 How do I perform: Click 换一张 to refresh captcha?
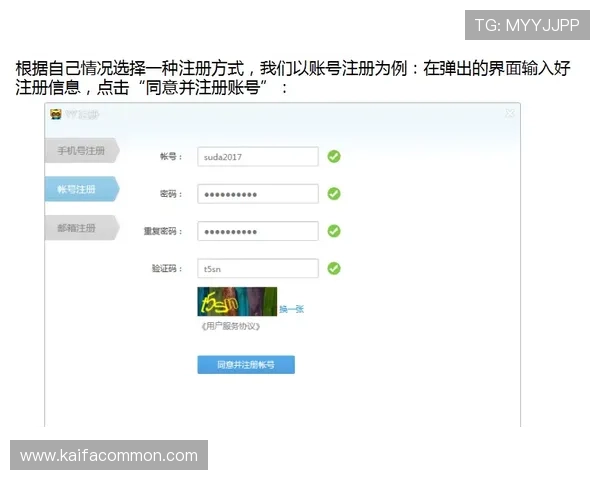coord(292,309)
